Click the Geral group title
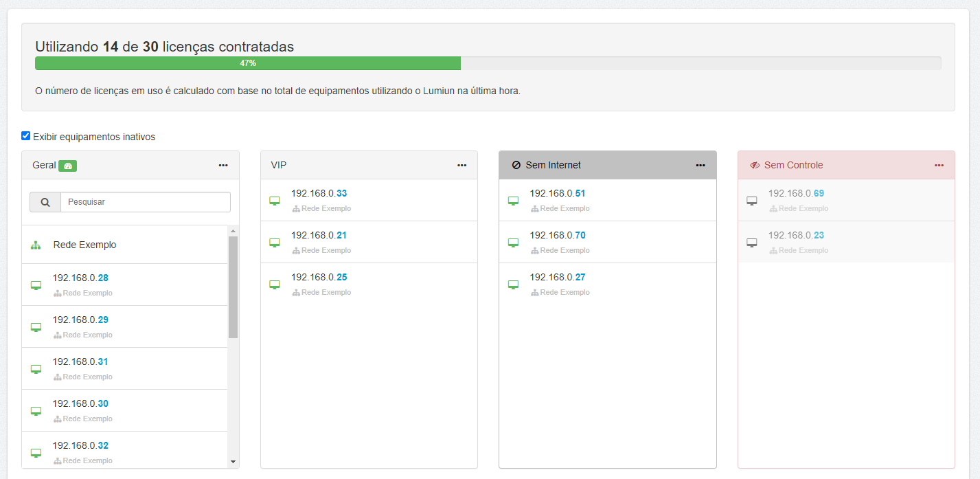The width and height of the screenshot is (980, 479). pyautogui.click(x=43, y=165)
